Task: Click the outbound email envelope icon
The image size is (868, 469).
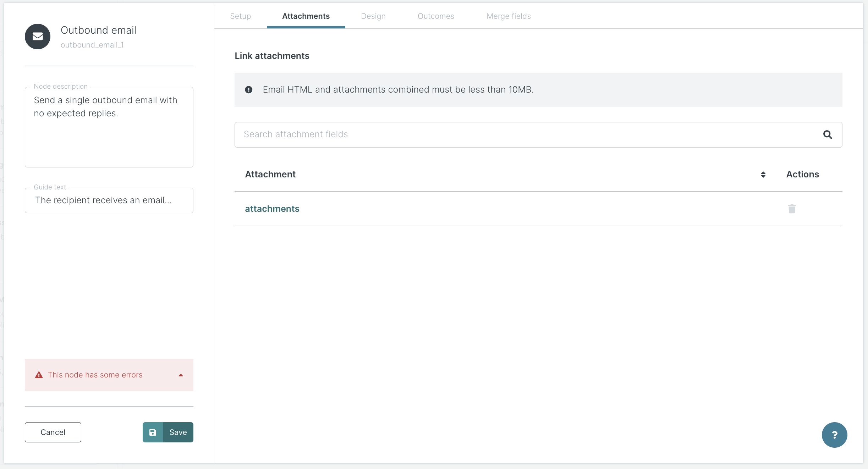Action: point(38,37)
